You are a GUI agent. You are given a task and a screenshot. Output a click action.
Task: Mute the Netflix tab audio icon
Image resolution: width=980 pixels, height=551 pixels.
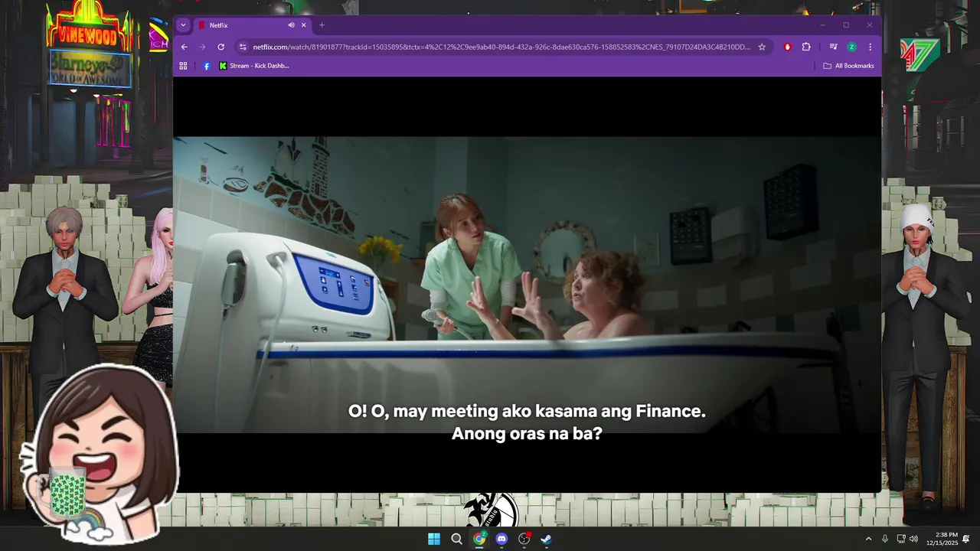(291, 25)
